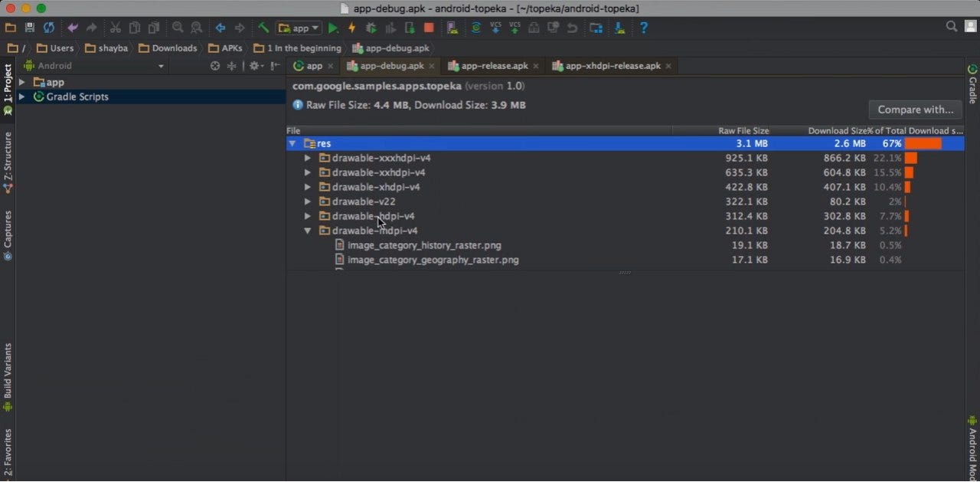Image resolution: width=980 pixels, height=482 pixels.
Task: Click the Collapse All icon in Project panel
Action: coord(231,66)
